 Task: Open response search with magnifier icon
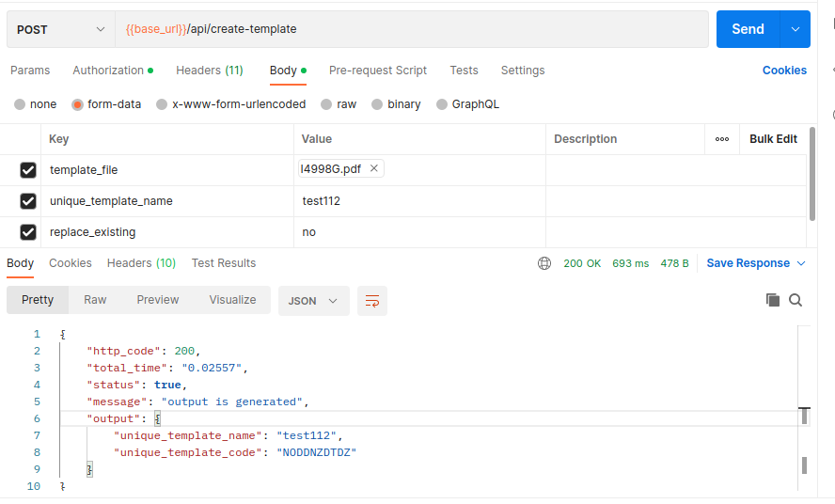(796, 300)
